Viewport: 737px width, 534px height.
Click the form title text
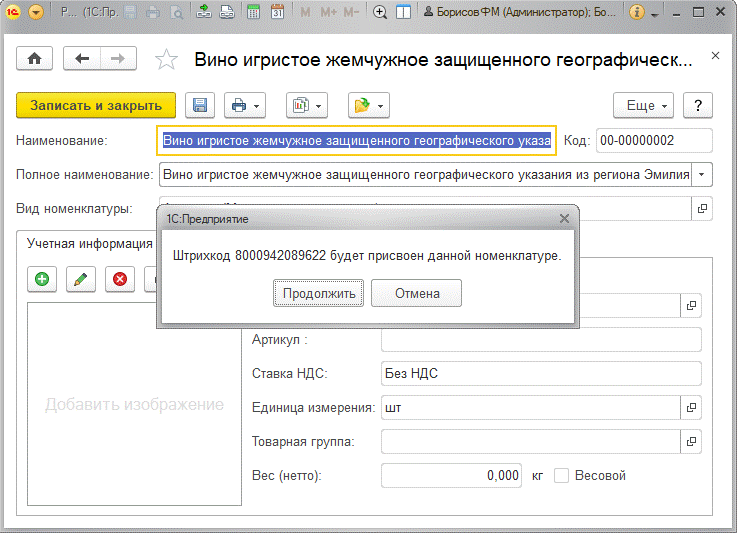pyautogui.click(x=443, y=60)
